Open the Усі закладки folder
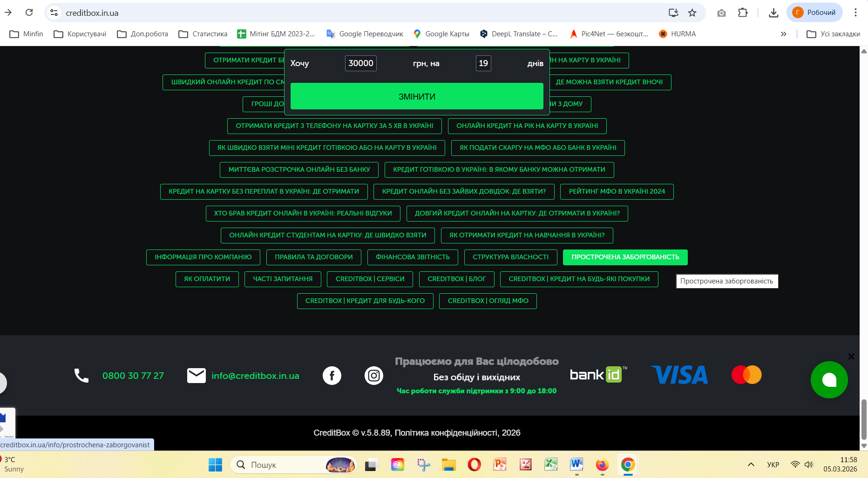Viewport: 868px width, 478px height. click(x=834, y=34)
